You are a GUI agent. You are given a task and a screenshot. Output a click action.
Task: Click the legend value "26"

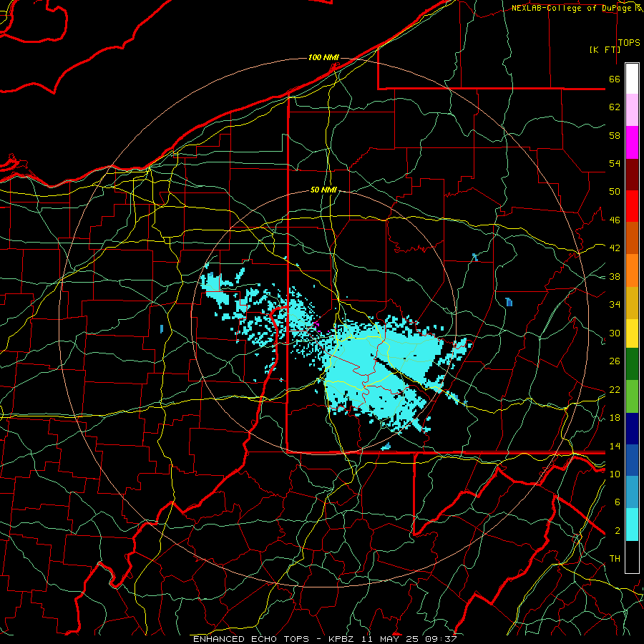[615, 361]
